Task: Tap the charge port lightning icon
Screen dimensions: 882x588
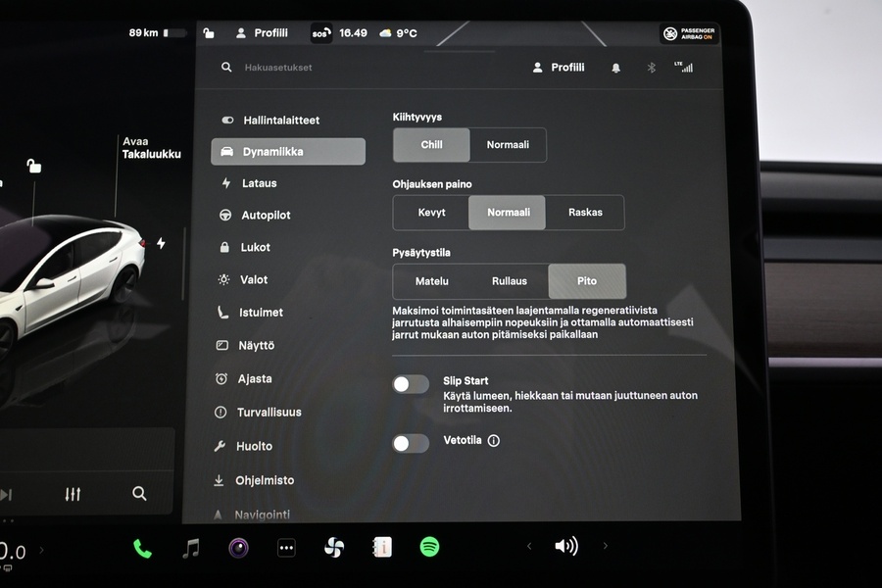Action: pos(162,242)
